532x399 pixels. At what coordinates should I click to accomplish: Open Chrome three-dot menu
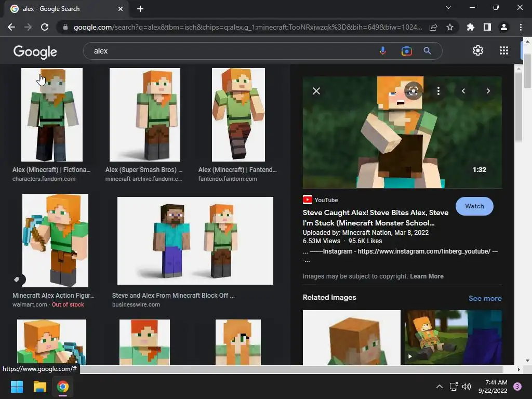(x=521, y=27)
